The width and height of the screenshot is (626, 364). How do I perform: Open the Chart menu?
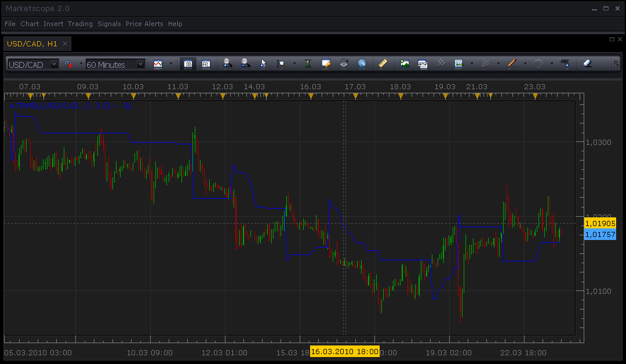tap(30, 24)
